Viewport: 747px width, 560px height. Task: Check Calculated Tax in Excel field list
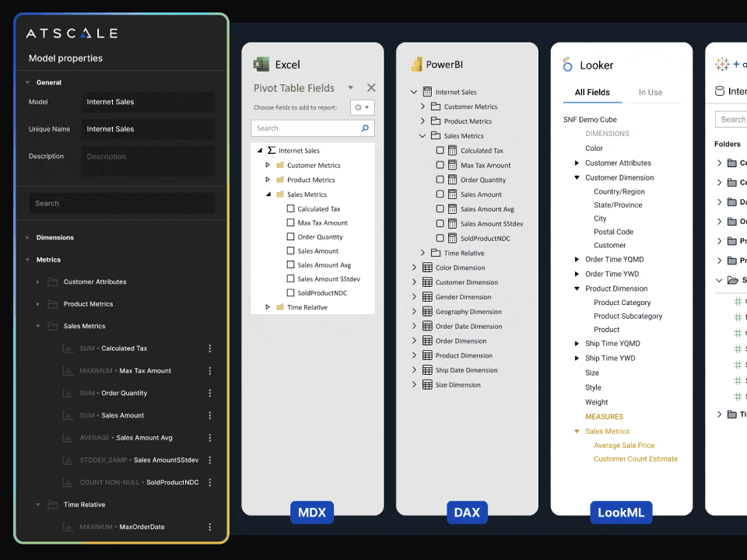click(290, 208)
